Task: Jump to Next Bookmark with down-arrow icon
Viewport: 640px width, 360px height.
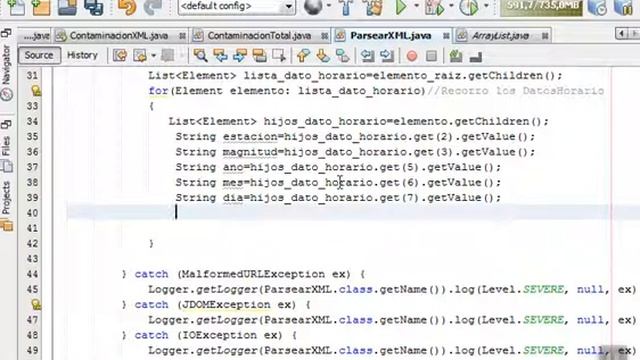Action: pyautogui.click(x=323, y=56)
